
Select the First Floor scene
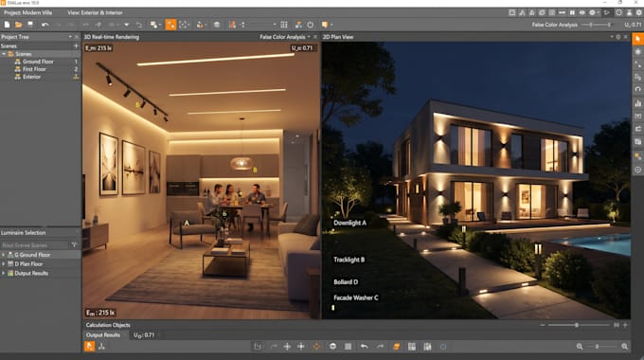[34, 69]
